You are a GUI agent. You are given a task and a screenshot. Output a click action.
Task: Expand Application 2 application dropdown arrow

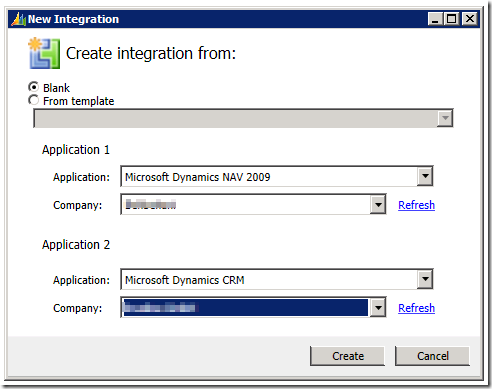425,279
